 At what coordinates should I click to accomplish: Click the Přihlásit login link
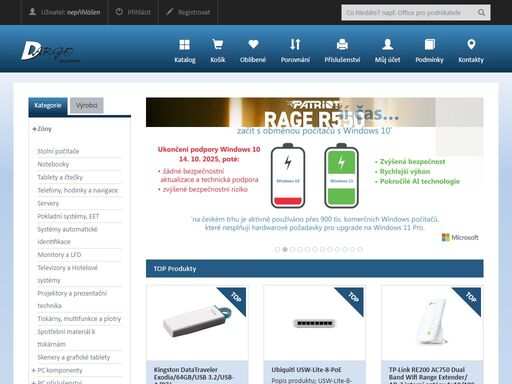(133, 12)
